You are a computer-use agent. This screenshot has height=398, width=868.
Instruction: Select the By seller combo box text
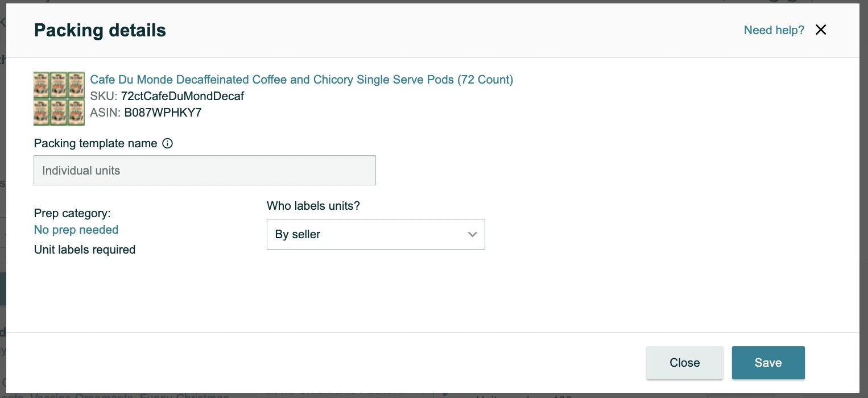298,234
